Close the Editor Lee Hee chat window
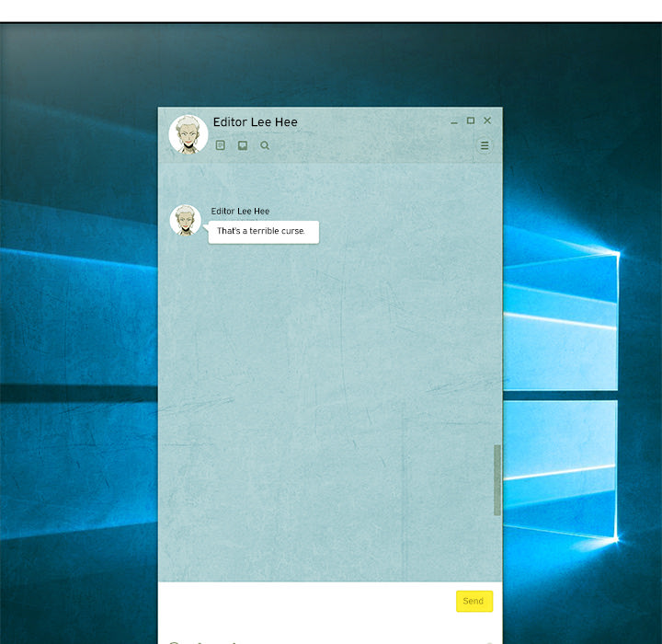662x644 pixels. click(x=487, y=121)
